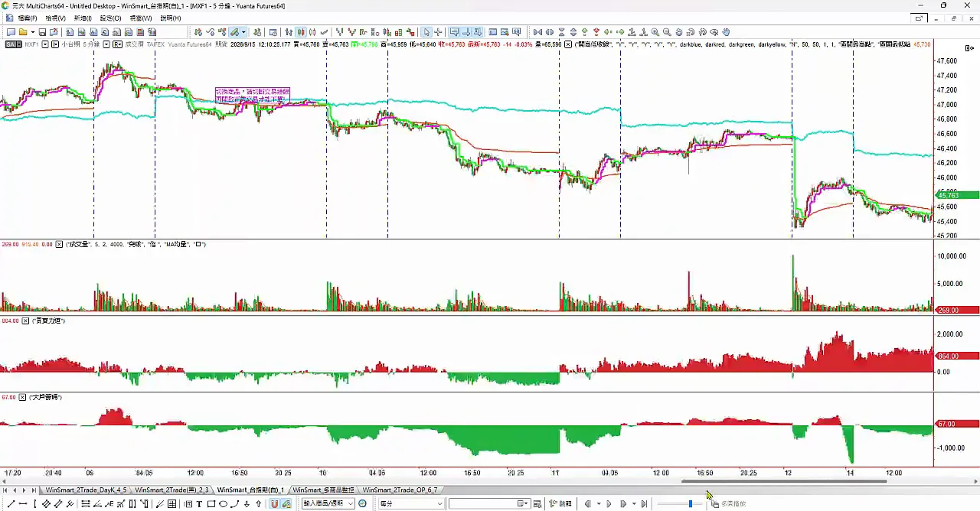Click the zoom out magnifier icon
The height and width of the screenshot is (511, 980).
tap(667, 32)
